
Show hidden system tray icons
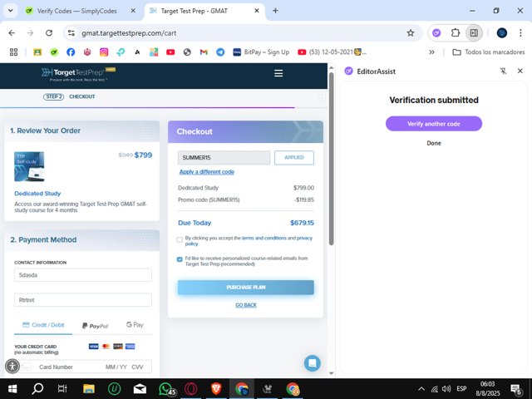coord(421,389)
